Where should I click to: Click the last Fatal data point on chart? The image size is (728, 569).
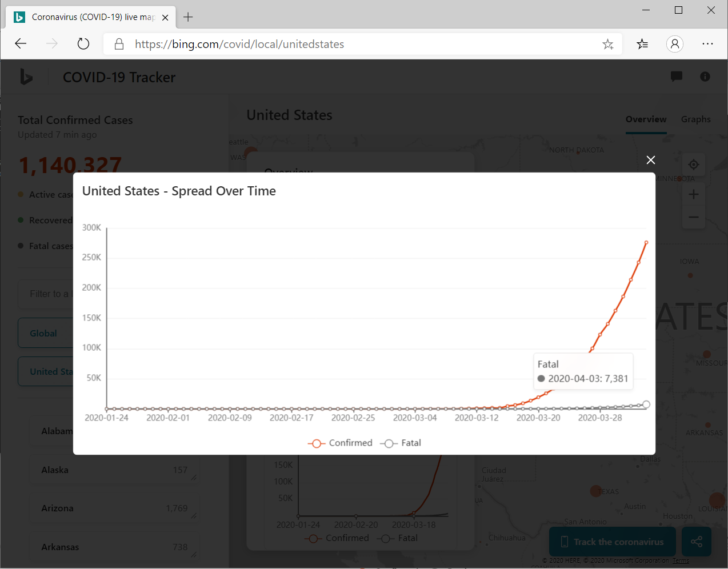coord(646,404)
